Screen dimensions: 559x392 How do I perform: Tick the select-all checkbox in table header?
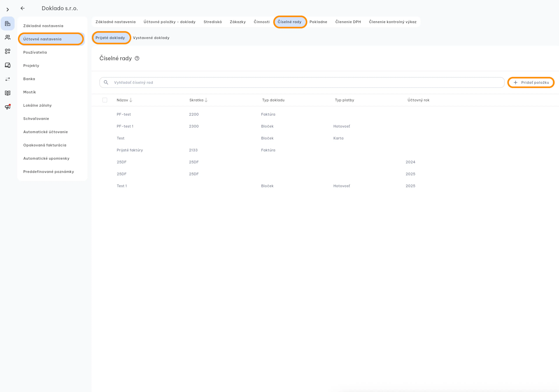[x=105, y=100]
